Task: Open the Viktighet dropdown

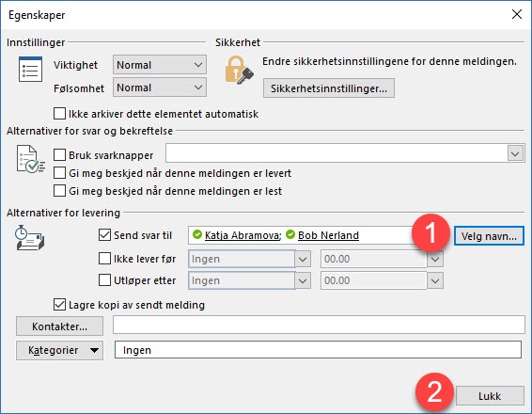Action: [x=160, y=65]
